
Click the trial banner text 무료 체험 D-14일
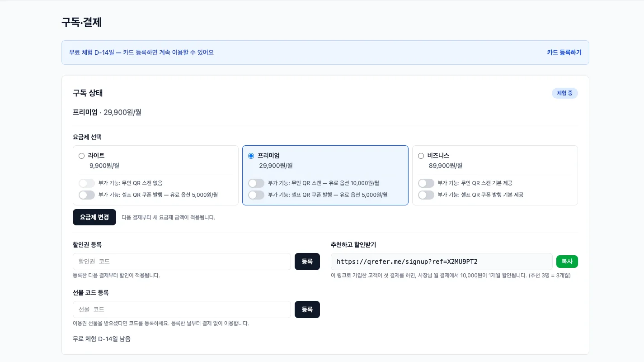coord(141,52)
